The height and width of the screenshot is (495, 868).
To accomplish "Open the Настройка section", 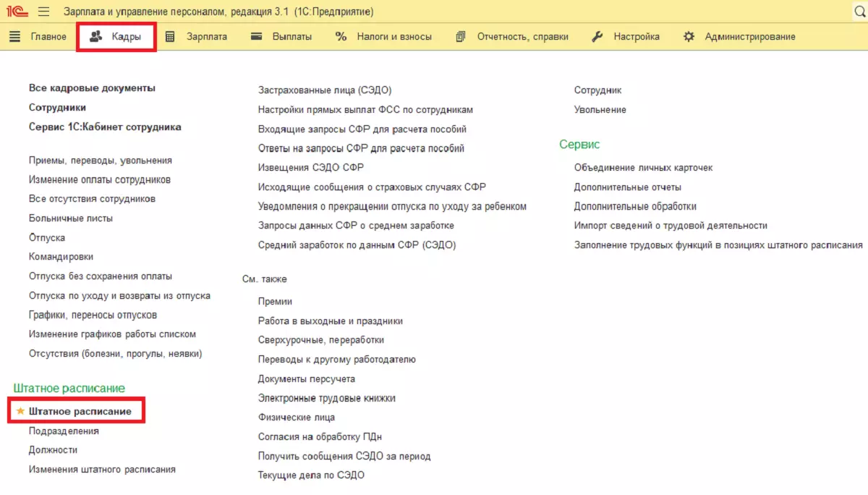I will tap(637, 36).
